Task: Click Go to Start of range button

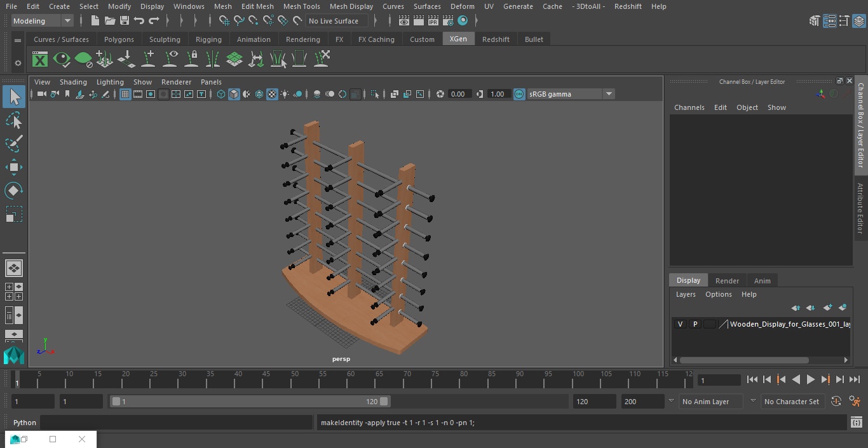Action: [752, 379]
